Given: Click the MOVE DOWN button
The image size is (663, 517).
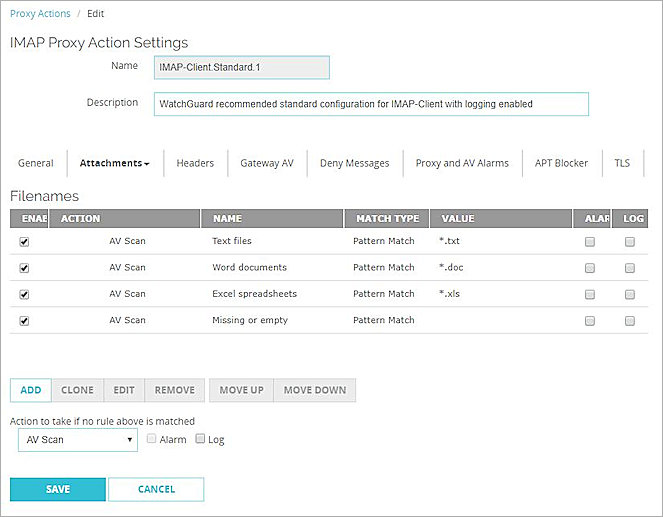Looking at the screenshot, I should 315,390.
